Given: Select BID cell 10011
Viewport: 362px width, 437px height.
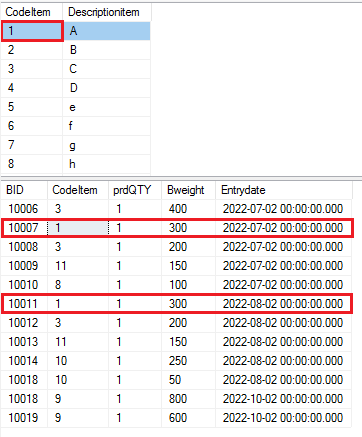Looking at the screenshot, I should (24, 304).
